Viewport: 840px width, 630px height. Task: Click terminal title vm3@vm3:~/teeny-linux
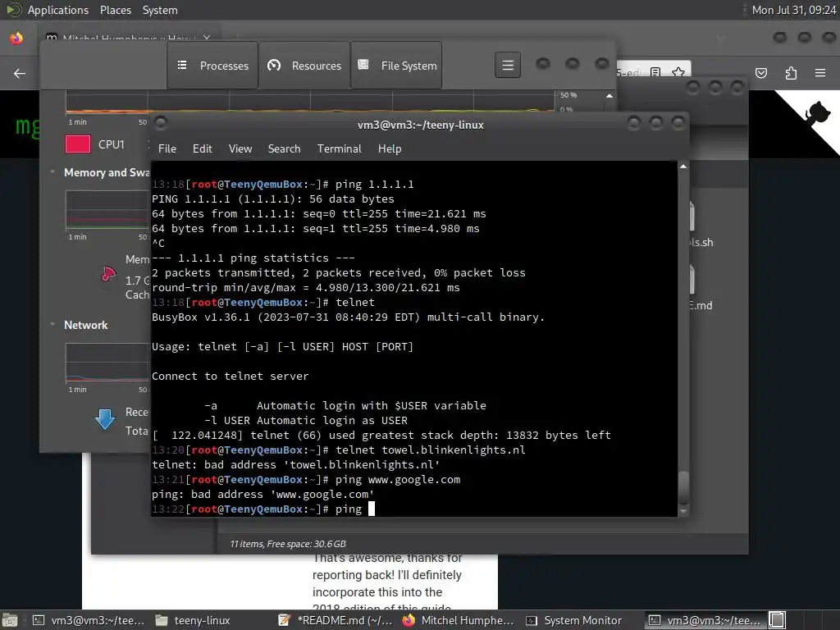[421, 125]
